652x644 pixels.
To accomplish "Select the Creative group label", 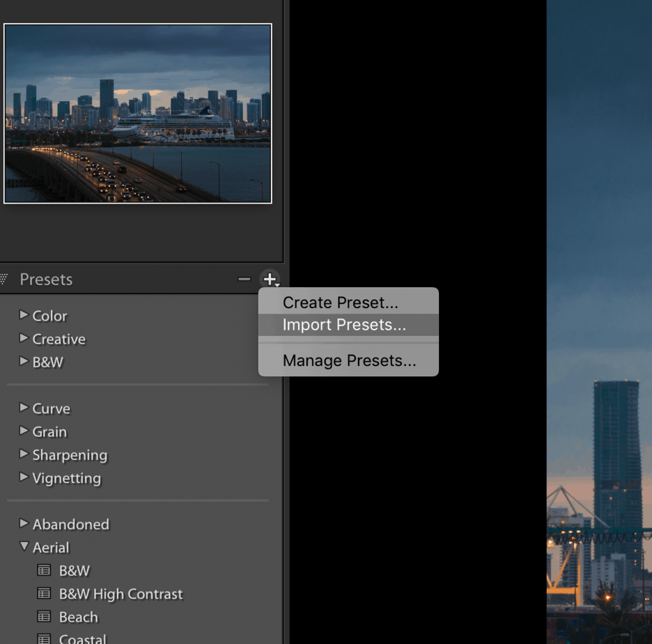I will (x=59, y=339).
